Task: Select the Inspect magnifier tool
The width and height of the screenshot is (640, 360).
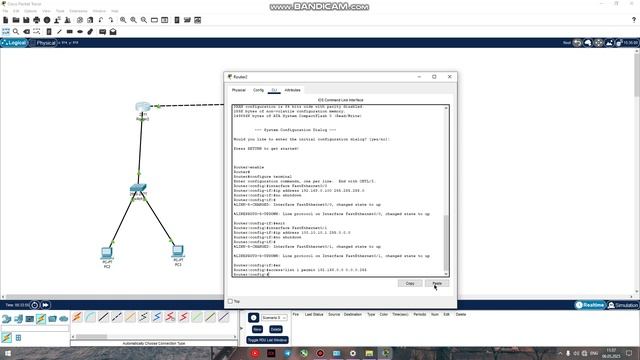Action: (16, 31)
